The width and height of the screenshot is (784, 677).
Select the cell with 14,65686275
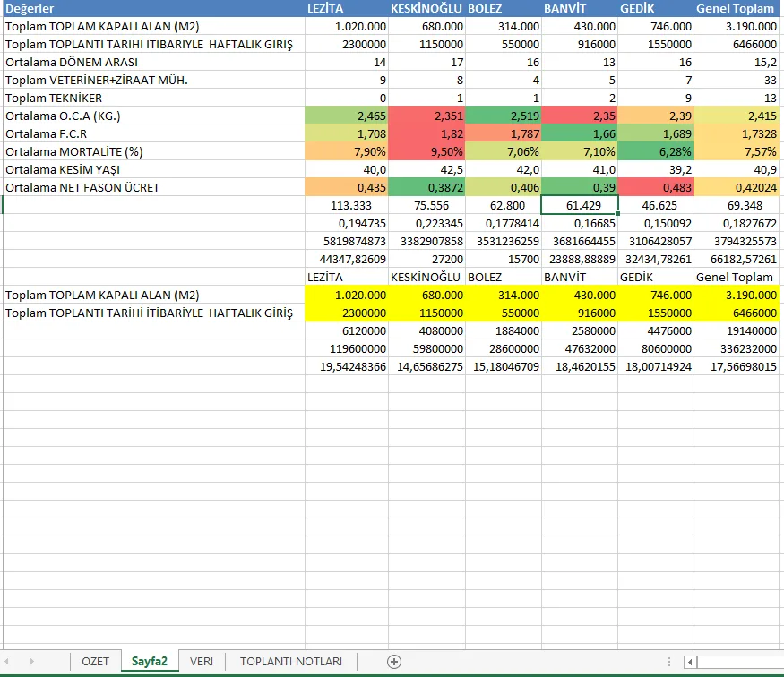pyautogui.click(x=426, y=367)
